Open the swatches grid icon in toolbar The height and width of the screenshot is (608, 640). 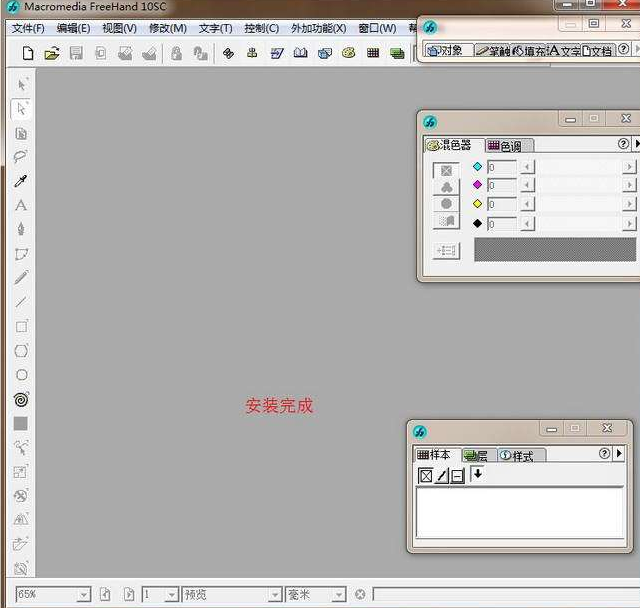point(373,53)
